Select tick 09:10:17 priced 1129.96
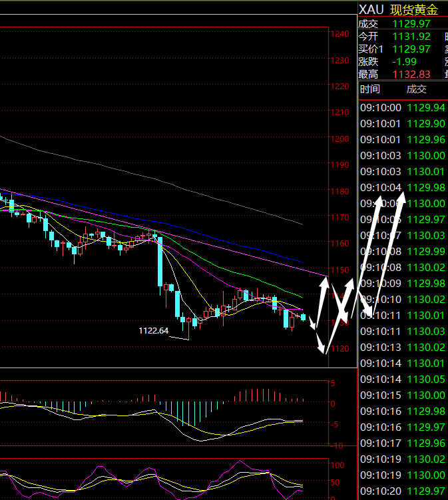448x500 pixels. (403, 443)
